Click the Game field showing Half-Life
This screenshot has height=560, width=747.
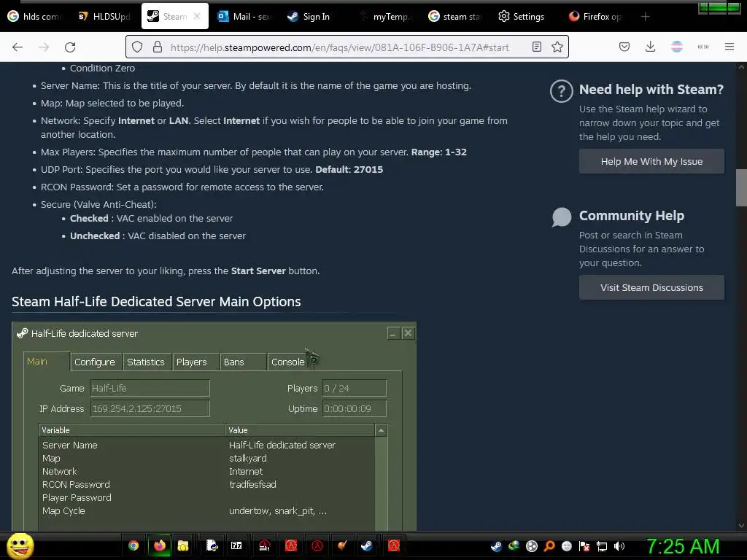150,388
